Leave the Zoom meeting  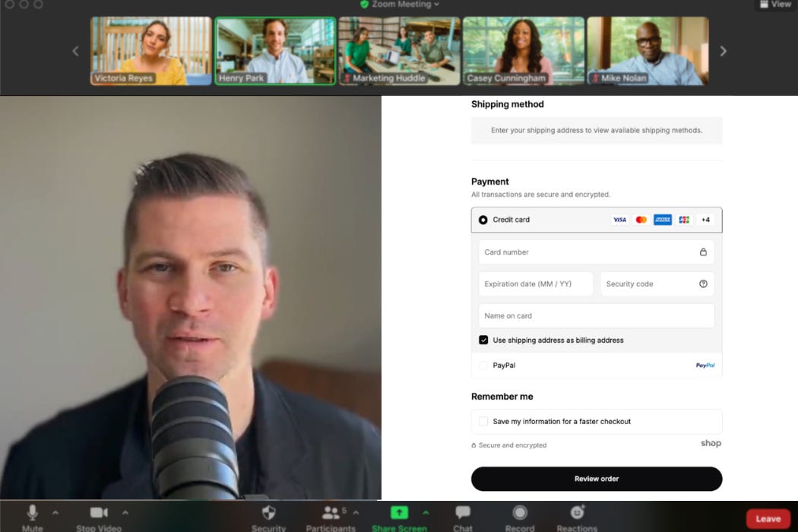click(x=768, y=519)
